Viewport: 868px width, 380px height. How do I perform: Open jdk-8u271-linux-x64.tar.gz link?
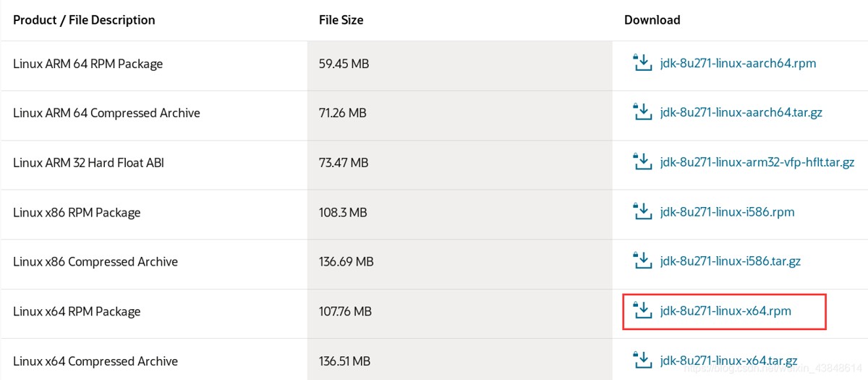click(x=728, y=360)
